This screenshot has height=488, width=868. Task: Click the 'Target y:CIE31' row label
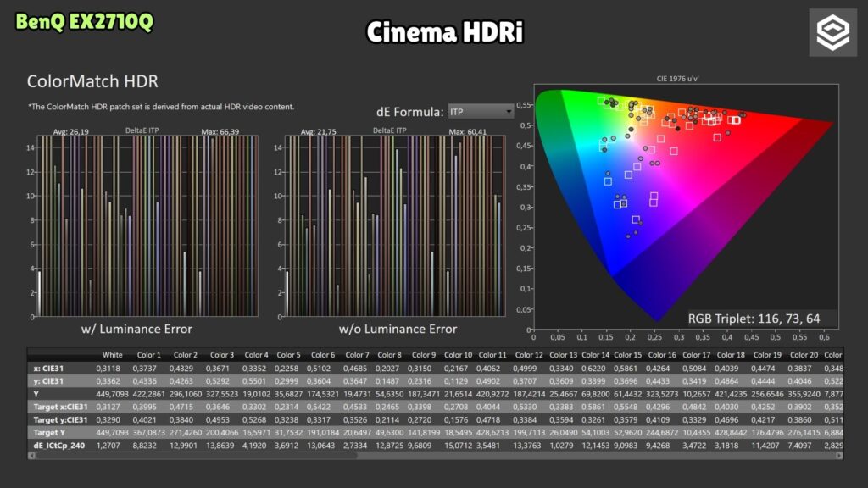pos(60,419)
